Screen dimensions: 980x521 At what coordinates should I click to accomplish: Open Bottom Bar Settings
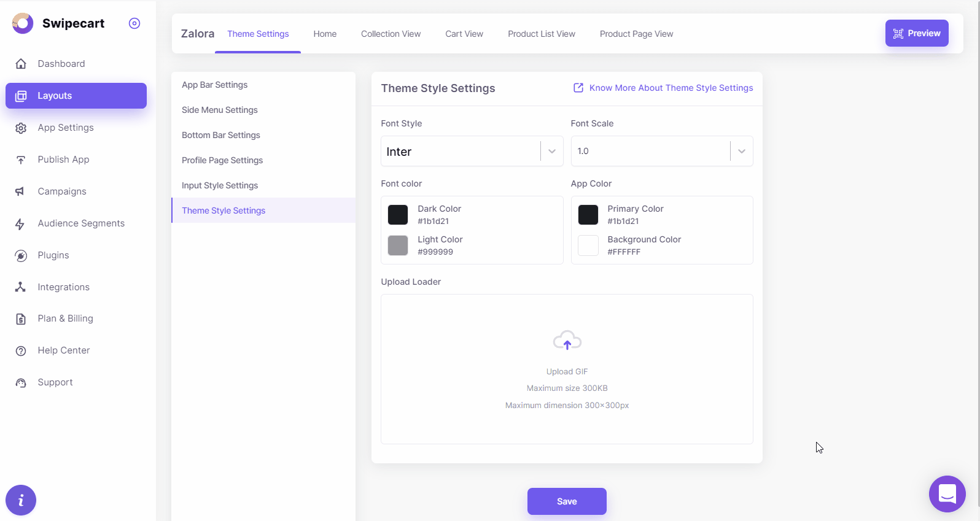pos(263,135)
